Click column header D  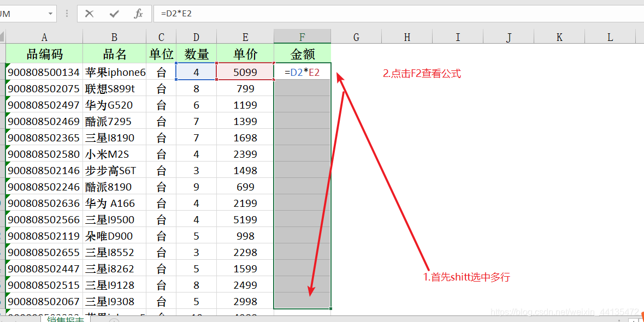[196, 36]
